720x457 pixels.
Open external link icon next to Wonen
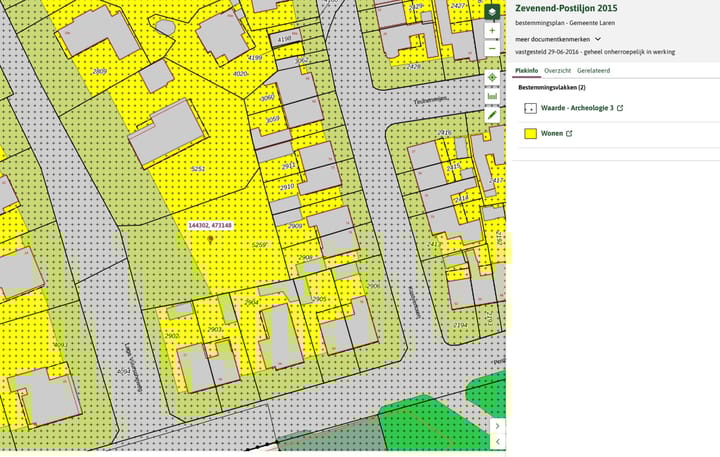(x=569, y=133)
